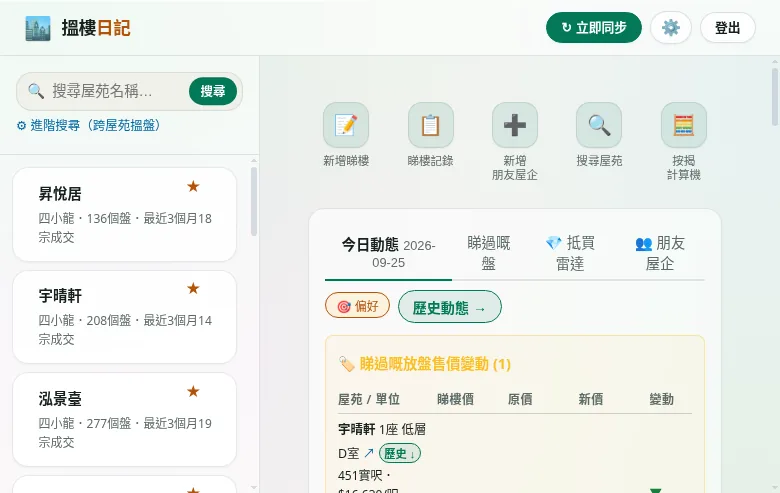Viewport: 780px width, 493px height.
Task: Open the 昇悅居 estate card
Action: 124,214
